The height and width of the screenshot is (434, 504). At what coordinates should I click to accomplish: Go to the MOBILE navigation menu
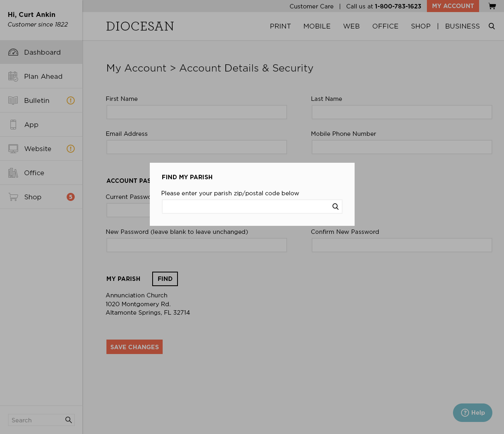coord(317,26)
